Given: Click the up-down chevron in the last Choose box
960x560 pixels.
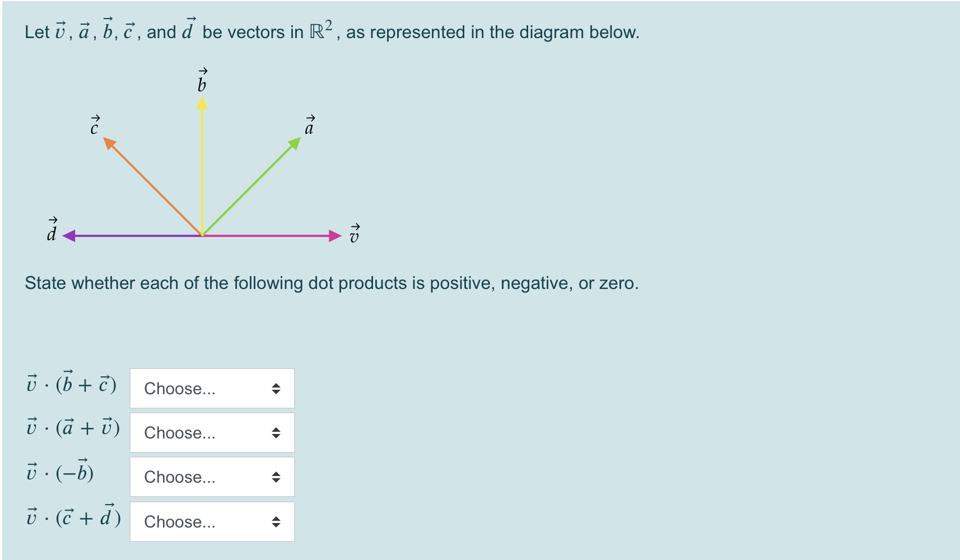Looking at the screenshot, I should pos(277,521).
